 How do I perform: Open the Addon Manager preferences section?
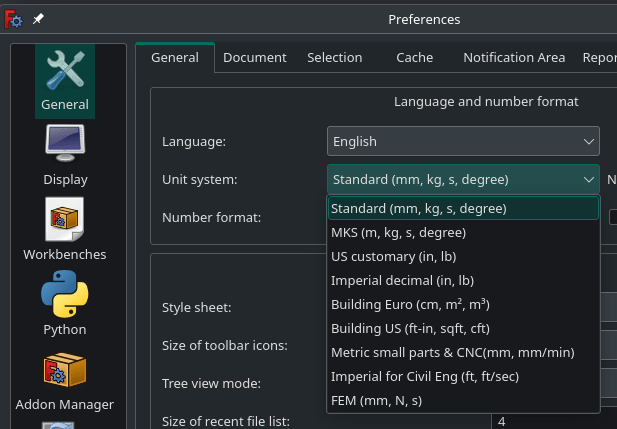tap(65, 380)
